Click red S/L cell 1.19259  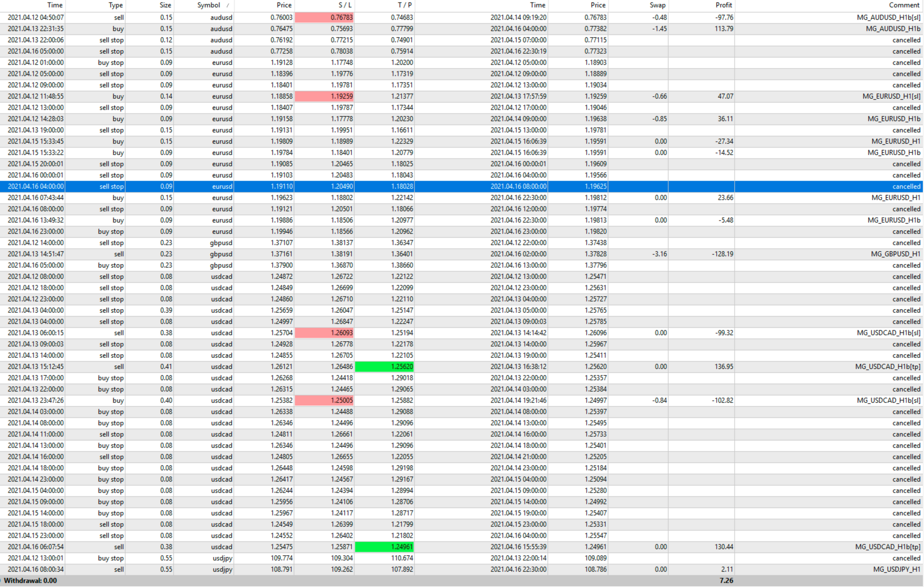325,96
